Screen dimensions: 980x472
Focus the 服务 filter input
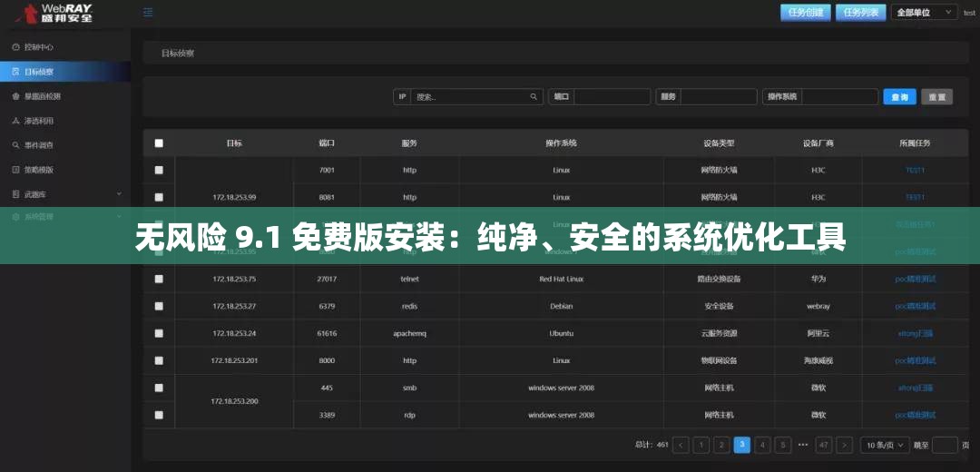[x=719, y=97]
